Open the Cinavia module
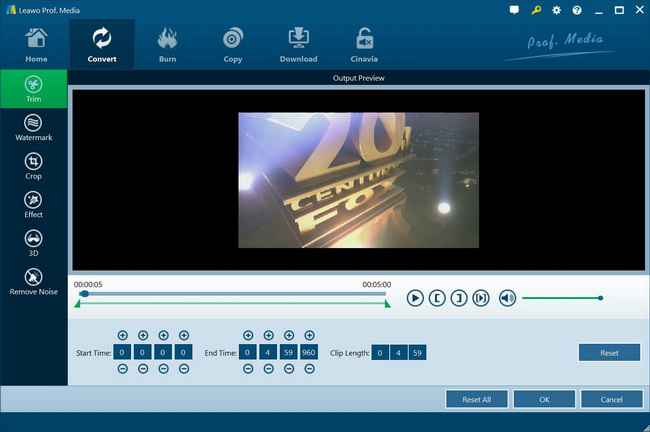The width and height of the screenshot is (650, 432). pyautogui.click(x=364, y=45)
